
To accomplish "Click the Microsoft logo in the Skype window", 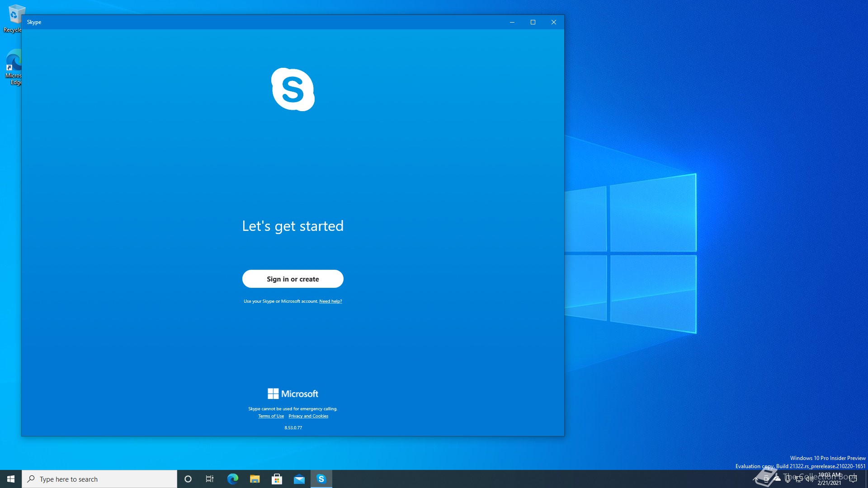I will coord(293,394).
